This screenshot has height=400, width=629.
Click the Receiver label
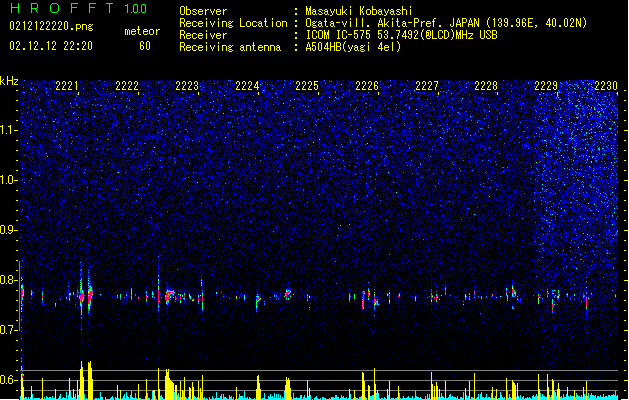203,35
